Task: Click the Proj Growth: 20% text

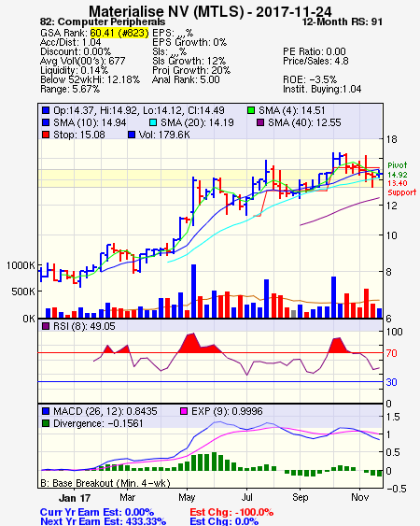Action: 191,70
